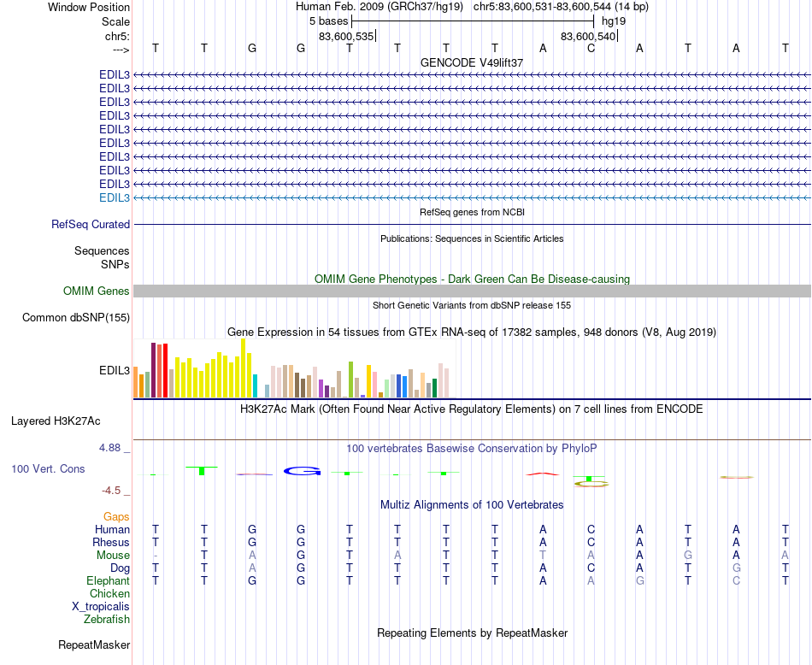Click the Gaps label in Multiz track
Image resolution: width=812 pixels, height=665 pixels.
tap(116, 516)
